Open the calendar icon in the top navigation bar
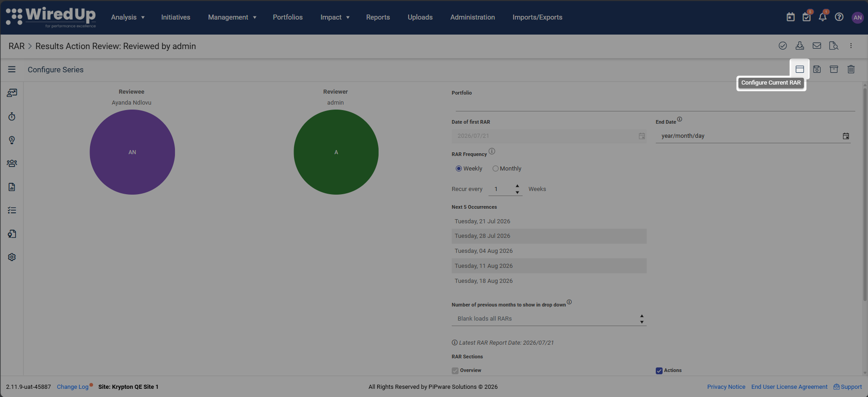 791,17
